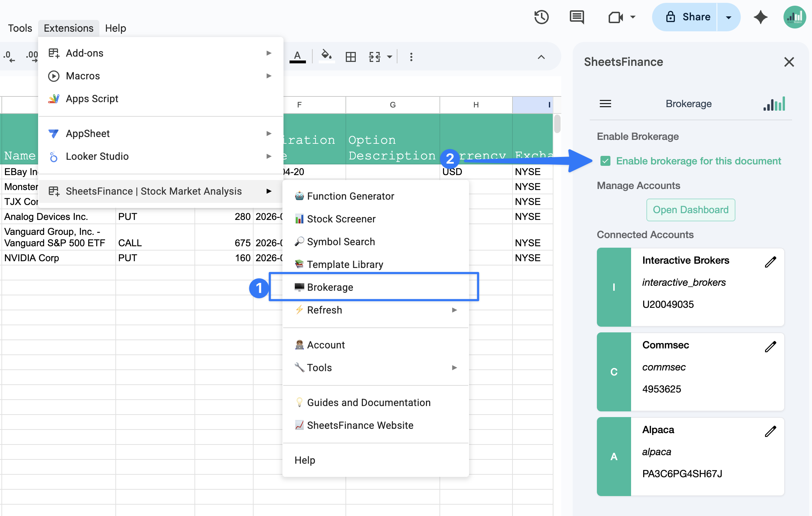Open Stock Screener

click(x=376, y=219)
